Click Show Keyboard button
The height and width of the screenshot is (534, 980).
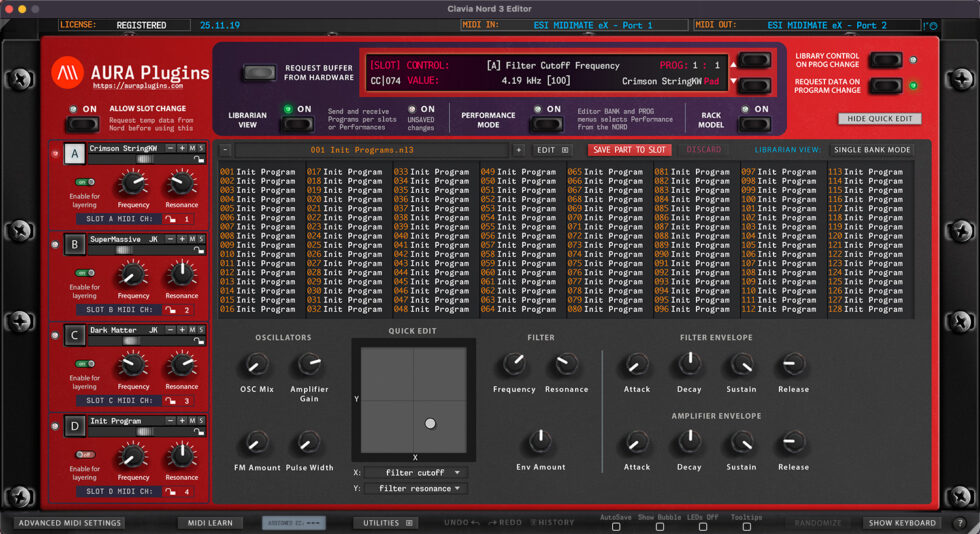pyautogui.click(x=902, y=523)
